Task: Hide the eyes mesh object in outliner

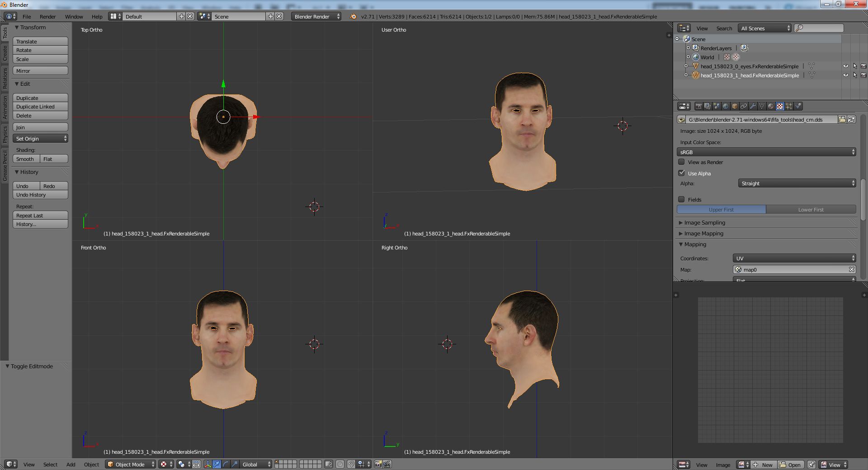Action: pos(845,66)
